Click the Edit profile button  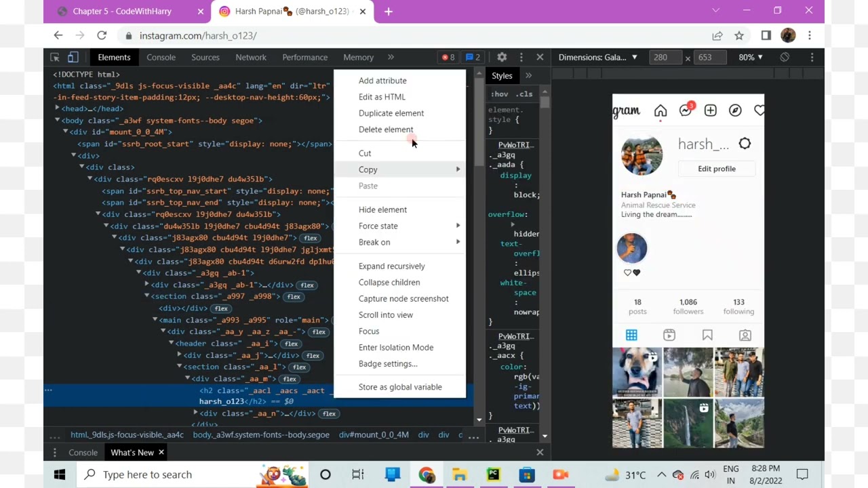click(717, 169)
